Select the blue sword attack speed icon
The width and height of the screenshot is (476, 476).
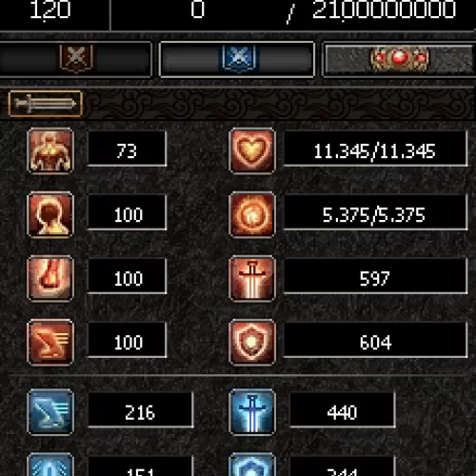(252, 412)
